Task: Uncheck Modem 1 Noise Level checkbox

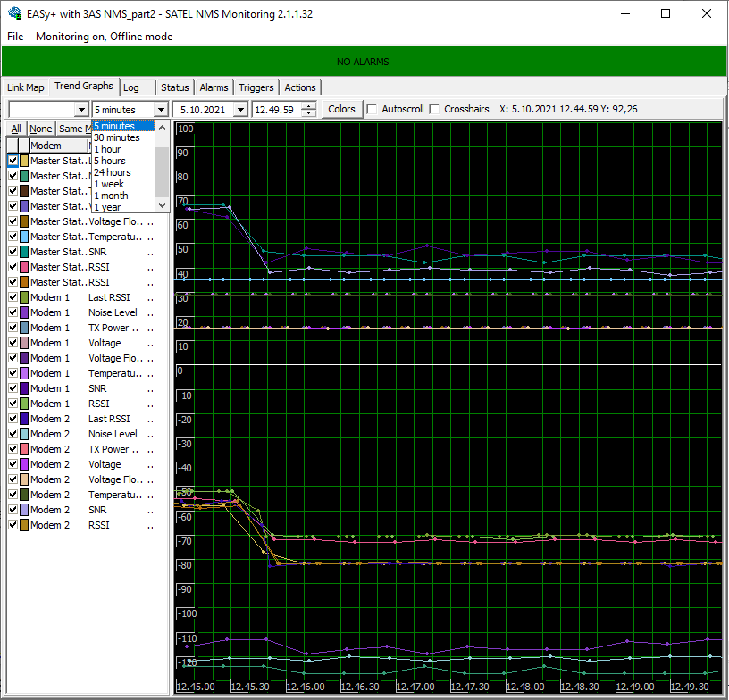Action: [13, 312]
